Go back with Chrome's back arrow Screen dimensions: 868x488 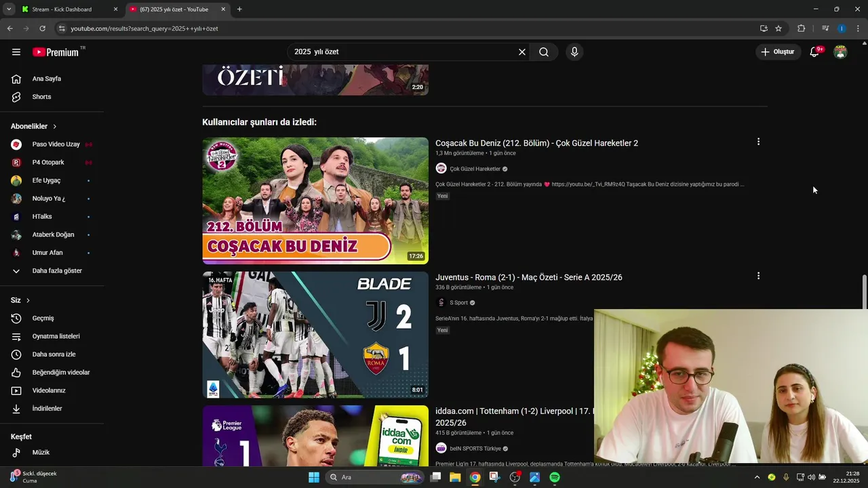(x=9, y=28)
